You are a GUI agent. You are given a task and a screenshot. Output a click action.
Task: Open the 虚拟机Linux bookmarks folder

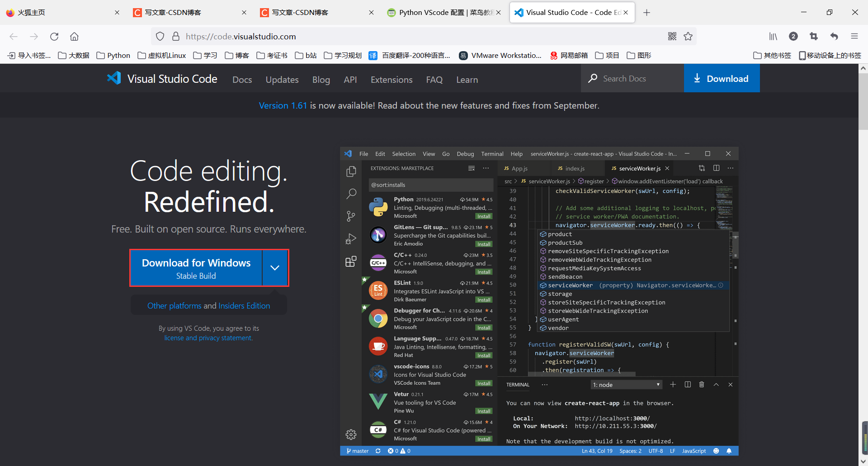(x=162, y=55)
